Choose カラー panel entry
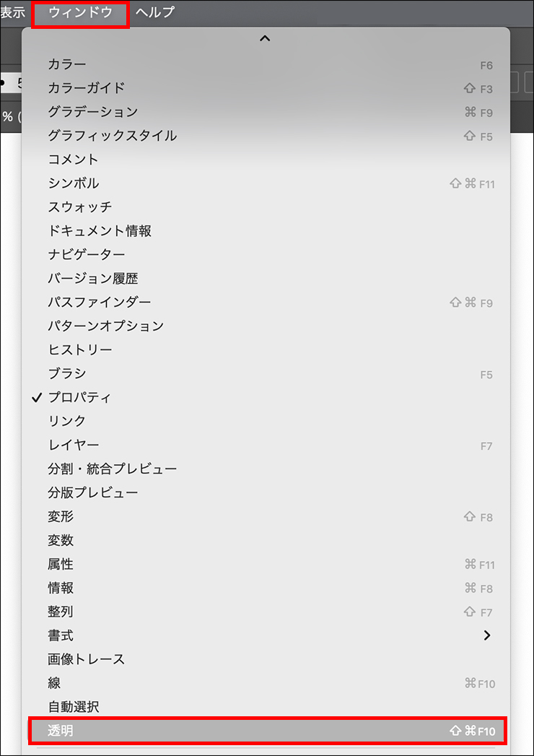 pos(67,65)
